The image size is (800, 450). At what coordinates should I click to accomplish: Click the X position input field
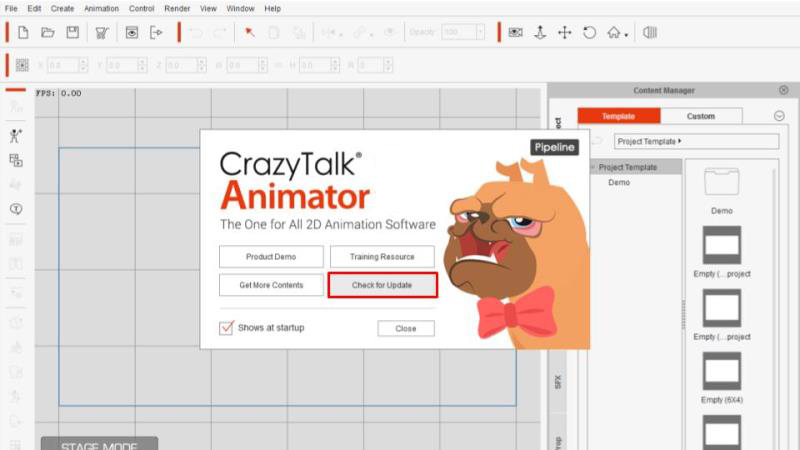coord(63,65)
